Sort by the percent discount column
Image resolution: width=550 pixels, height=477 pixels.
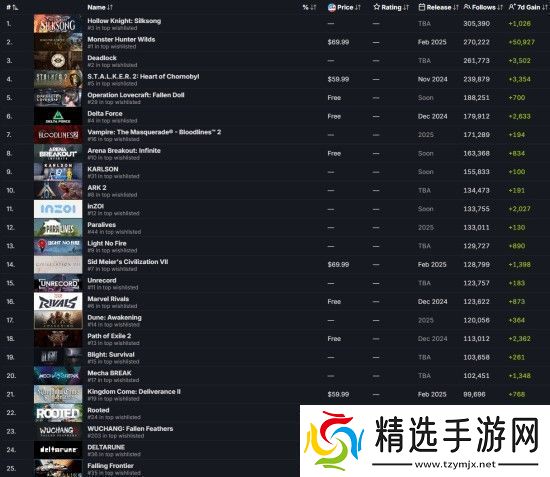[x=309, y=7]
